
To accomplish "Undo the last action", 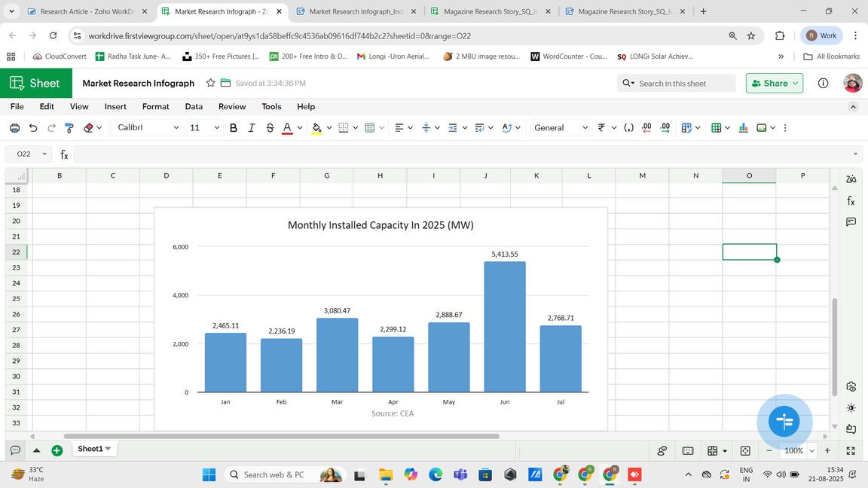I will (33, 128).
